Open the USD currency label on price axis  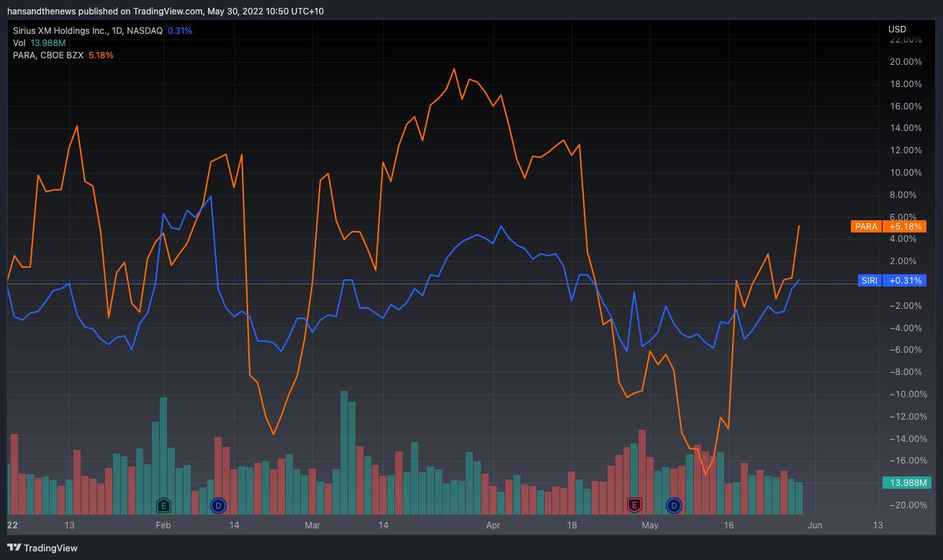tap(897, 30)
